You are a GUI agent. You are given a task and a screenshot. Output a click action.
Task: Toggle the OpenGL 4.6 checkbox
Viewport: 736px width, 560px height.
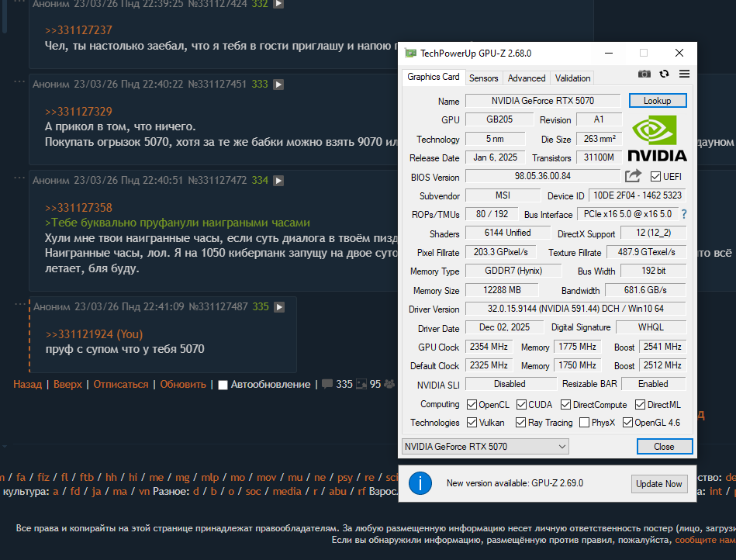(627, 423)
